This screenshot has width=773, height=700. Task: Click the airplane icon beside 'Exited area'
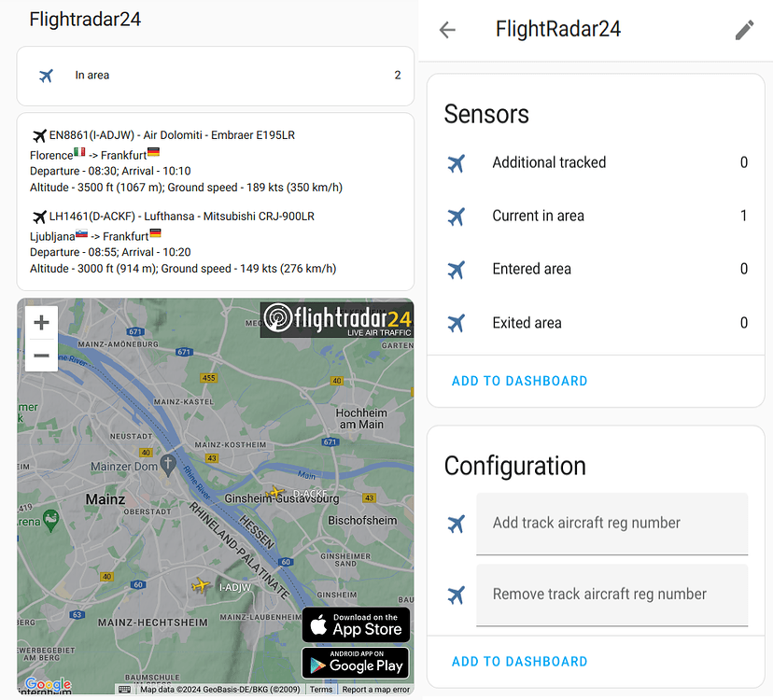tap(457, 322)
